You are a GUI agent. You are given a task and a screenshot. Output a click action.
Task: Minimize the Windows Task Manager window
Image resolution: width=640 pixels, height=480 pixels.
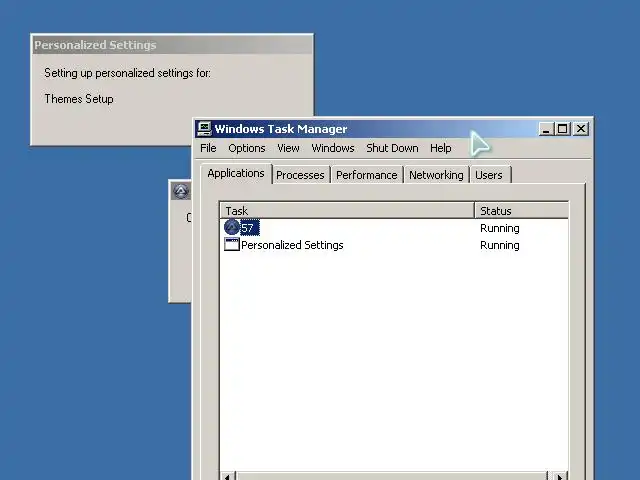pyautogui.click(x=546, y=129)
